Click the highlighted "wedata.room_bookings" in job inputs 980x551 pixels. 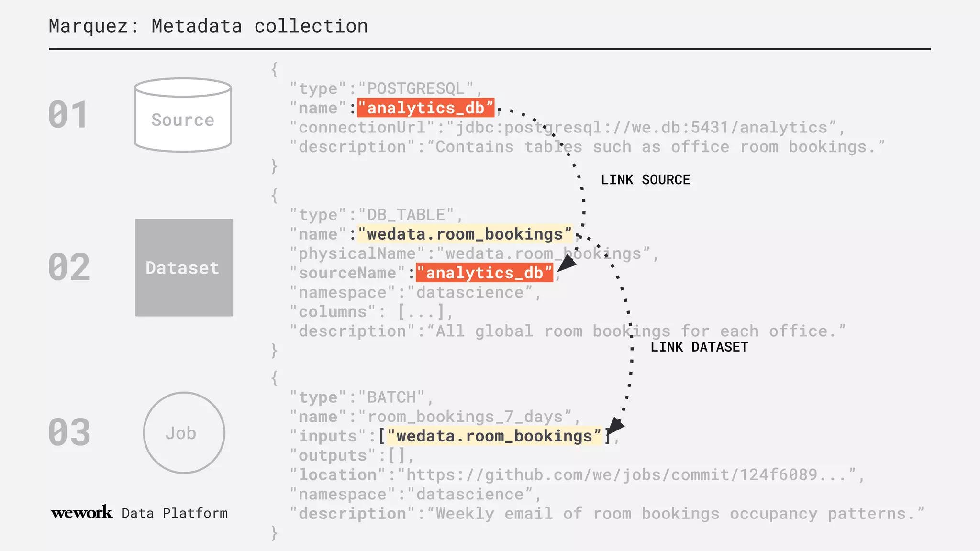(x=494, y=436)
